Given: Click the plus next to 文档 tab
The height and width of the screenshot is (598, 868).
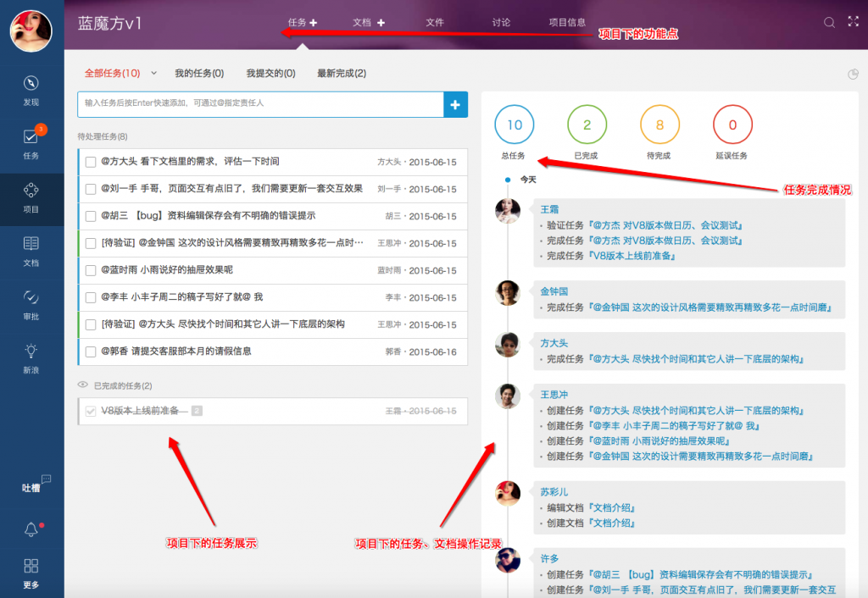Looking at the screenshot, I should pos(381,23).
